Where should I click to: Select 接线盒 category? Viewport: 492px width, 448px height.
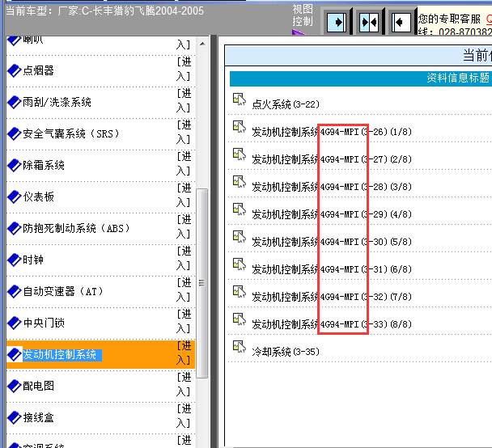[38, 417]
